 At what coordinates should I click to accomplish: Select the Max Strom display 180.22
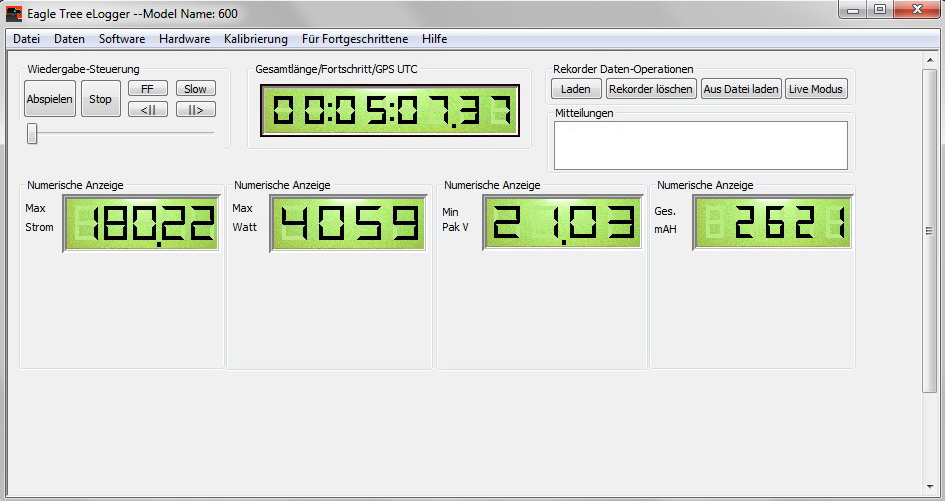[141, 223]
